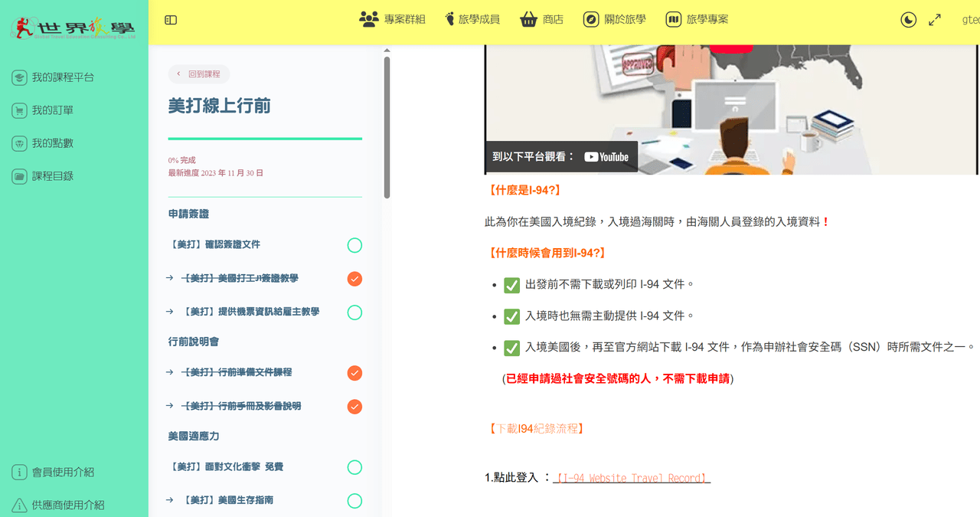Click the YouTube logo on video

coord(606,157)
